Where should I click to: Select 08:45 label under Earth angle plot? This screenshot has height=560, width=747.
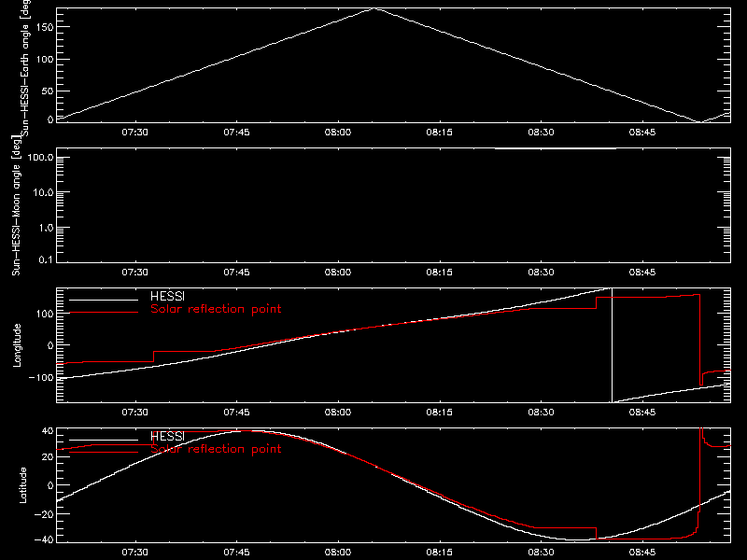point(642,133)
